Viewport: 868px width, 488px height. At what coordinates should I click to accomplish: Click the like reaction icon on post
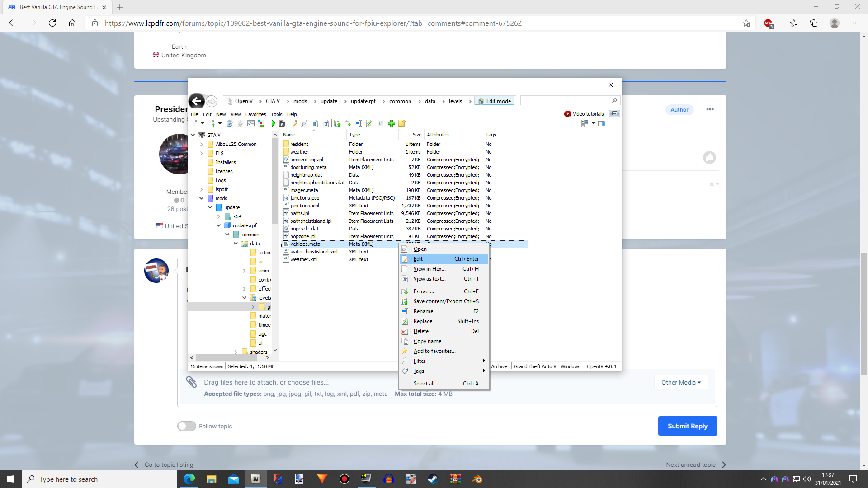[x=709, y=157]
